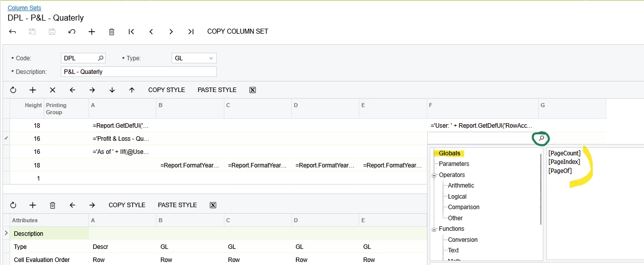Shift column right in attributes toolbar
Viewport: 644px width, 265px height.
tap(92, 205)
